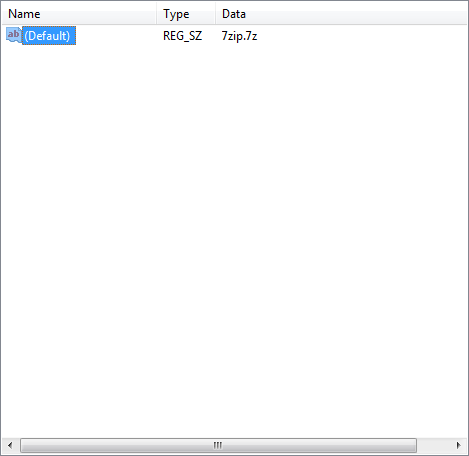The width and height of the screenshot is (469, 456).
Task: Click the horizontal scrollbar right arrow
Action: (459, 445)
